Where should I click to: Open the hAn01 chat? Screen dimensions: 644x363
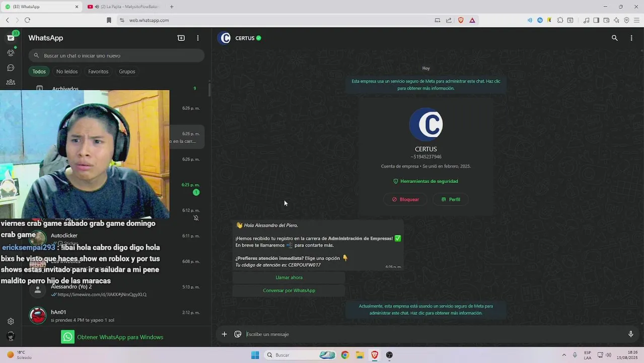[116, 316]
